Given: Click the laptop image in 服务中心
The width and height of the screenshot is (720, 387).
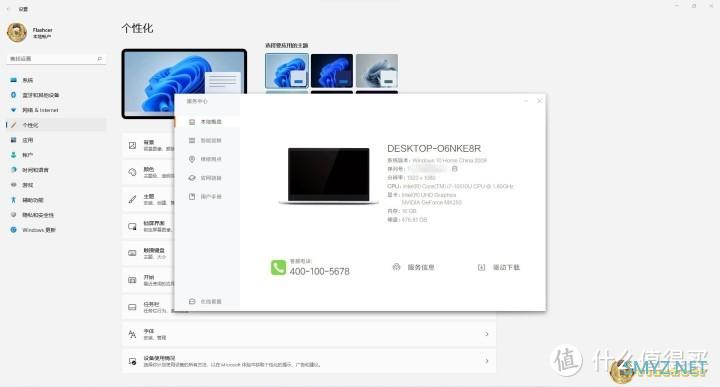Looking at the screenshot, I should [x=329, y=176].
